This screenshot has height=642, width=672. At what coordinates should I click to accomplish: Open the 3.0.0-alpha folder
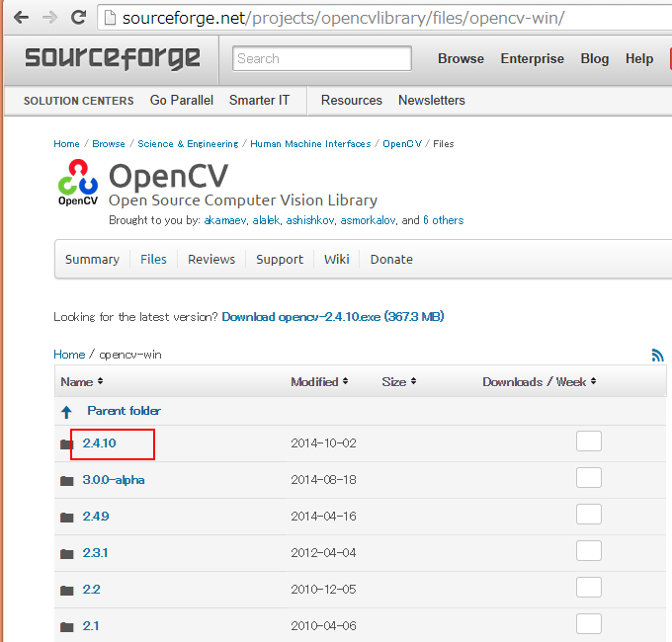tap(114, 480)
